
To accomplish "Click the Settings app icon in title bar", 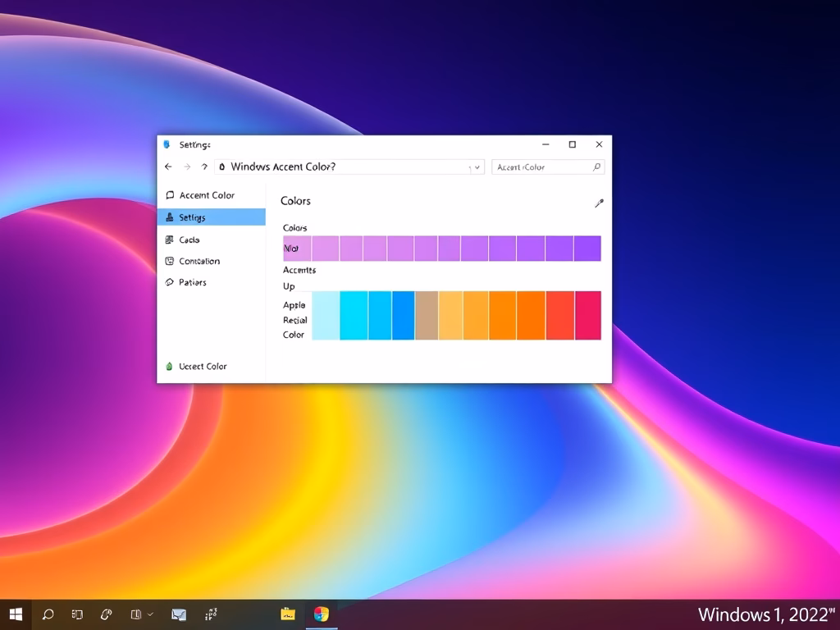I will click(x=167, y=144).
